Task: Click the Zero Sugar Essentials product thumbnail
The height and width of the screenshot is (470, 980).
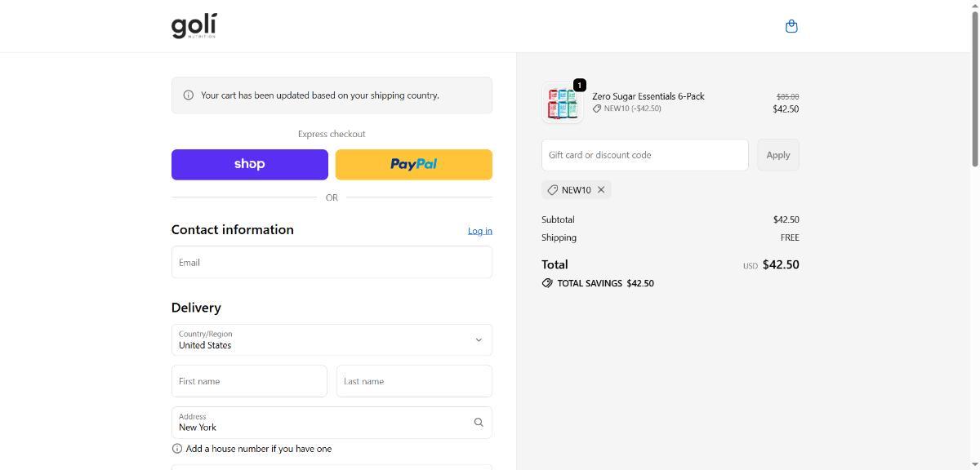Action: click(563, 103)
